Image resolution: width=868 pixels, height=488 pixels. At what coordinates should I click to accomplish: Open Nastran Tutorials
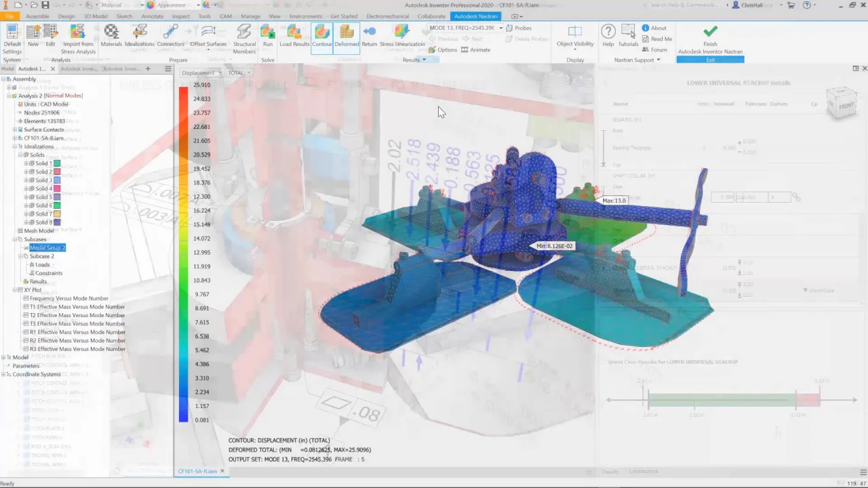(x=628, y=36)
